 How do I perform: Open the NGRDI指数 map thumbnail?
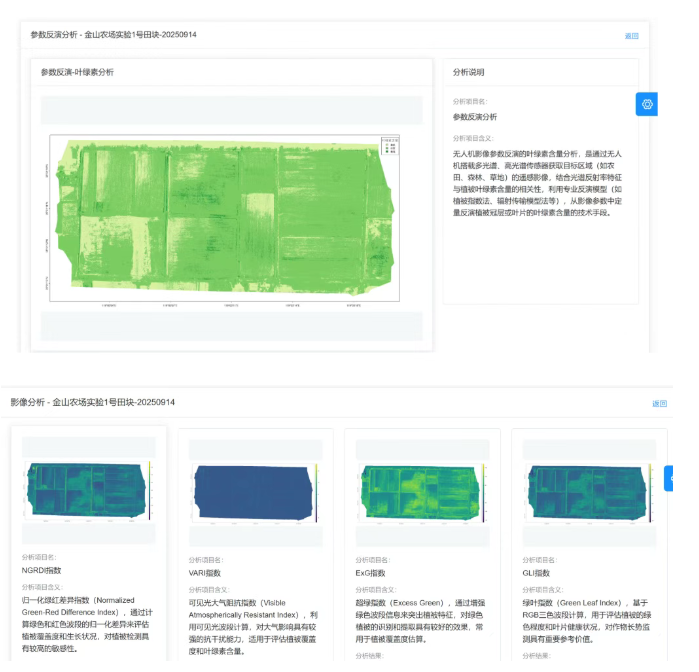pyautogui.click(x=89, y=491)
